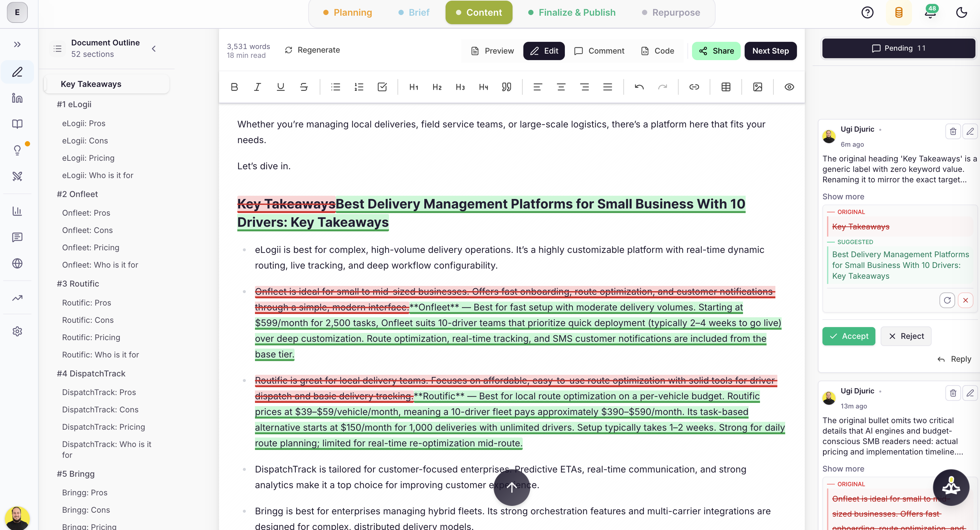Accept the suggested heading change
This screenshot has height=530, width=980.
pos(848,336)
